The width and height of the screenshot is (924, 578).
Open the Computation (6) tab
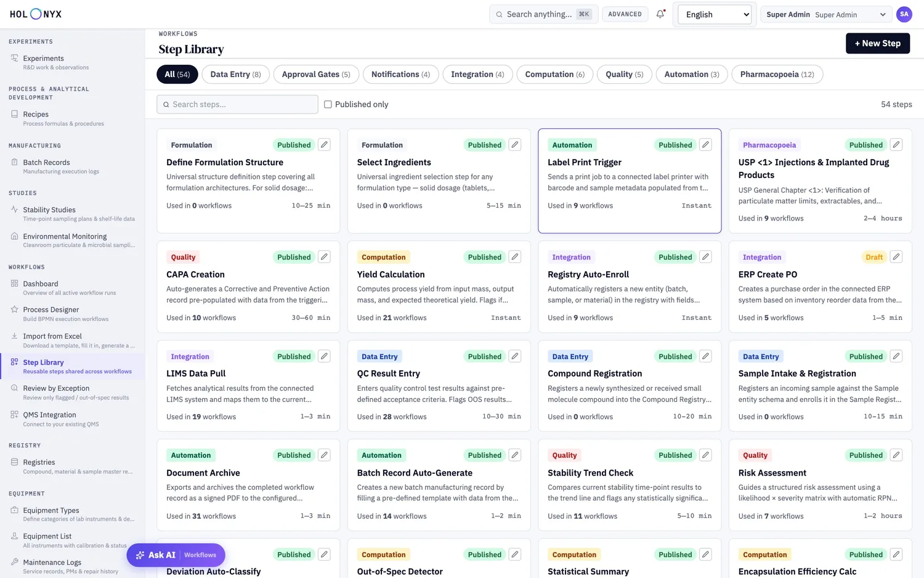[x=555, y=75]
